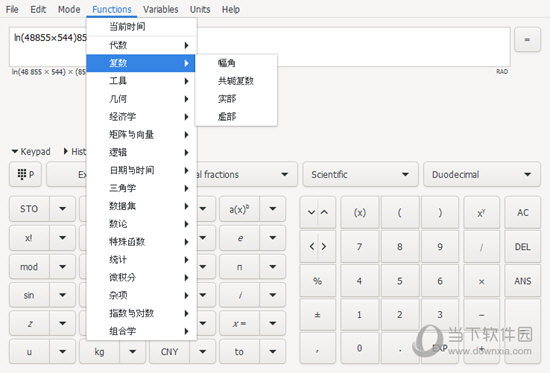The height and width of the screenshot is (373, 550).
Task: Collapse the Keypad expander
Action: [31, 152]
